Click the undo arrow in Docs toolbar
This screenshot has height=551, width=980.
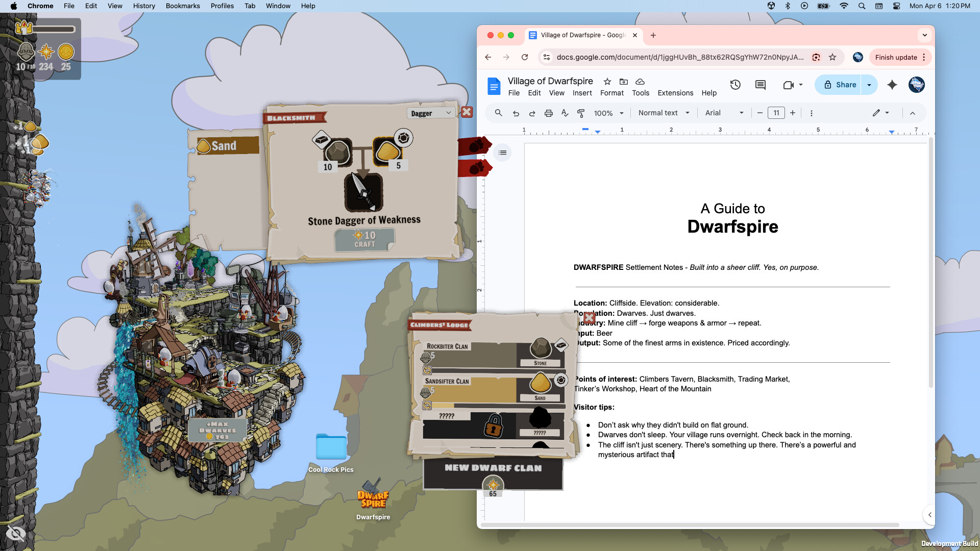516,113
